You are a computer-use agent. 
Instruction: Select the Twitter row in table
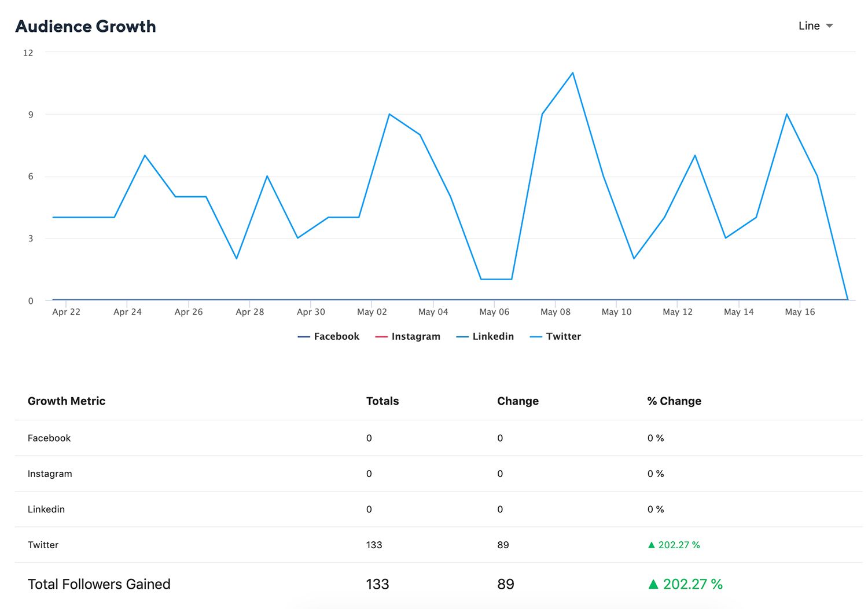tap(43, 545)
